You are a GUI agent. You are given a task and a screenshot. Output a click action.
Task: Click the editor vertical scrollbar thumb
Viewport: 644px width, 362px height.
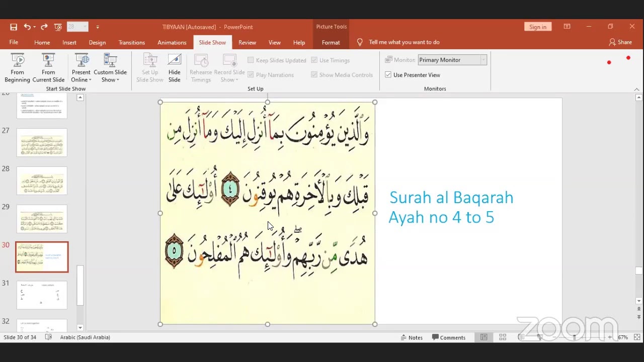[x=638, y=271]
